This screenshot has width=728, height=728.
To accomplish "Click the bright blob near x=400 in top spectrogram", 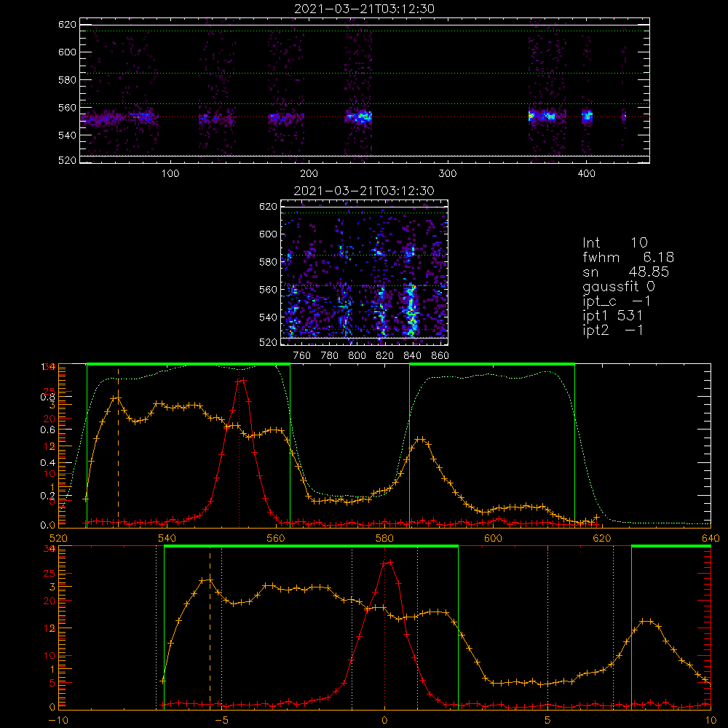I will [587, 116].
